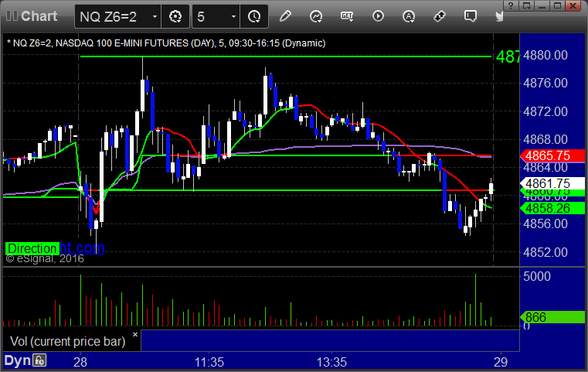
Task: Click the GET toolbar icon
Action: pos(347,16)
